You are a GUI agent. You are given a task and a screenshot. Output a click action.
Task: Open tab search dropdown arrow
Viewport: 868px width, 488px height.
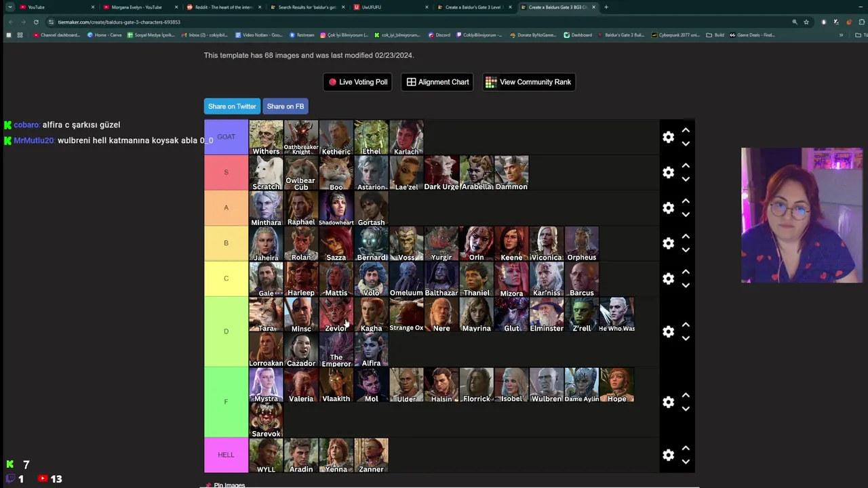click(x=10, y=7)
